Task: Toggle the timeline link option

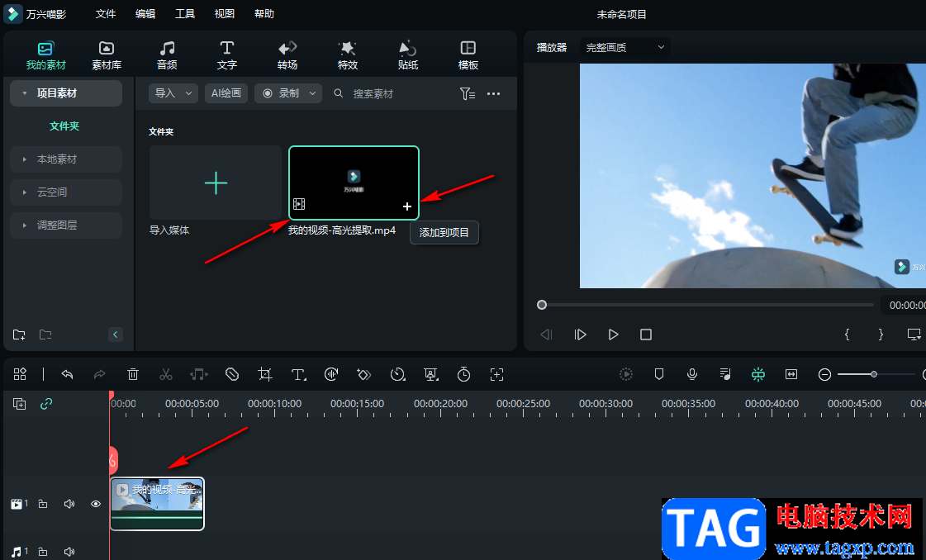Action: [x=46, y=403]
